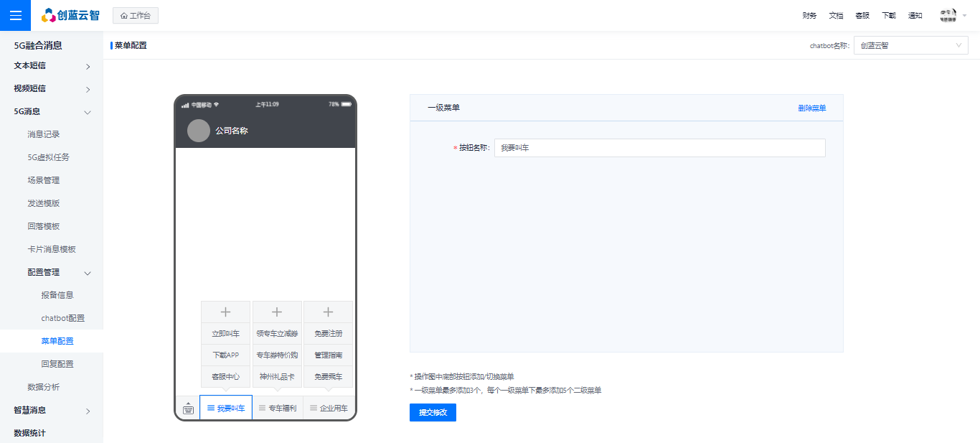Add a submenu above 免费注册 with plus icon
Screen dimensions: 980x443
pyautogui.click(x=329, y=312)
